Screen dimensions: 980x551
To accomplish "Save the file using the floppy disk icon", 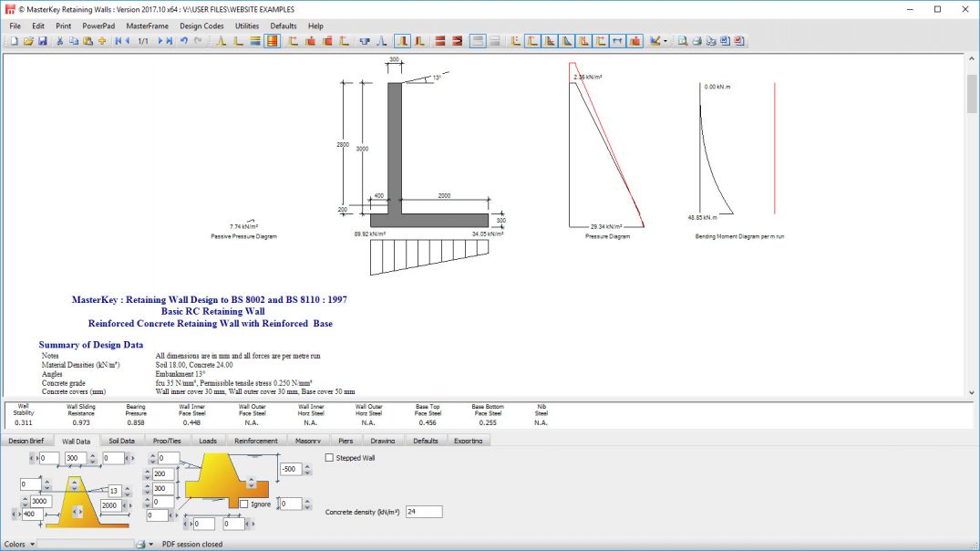I will pyautogui.click(x=43, y=41).
